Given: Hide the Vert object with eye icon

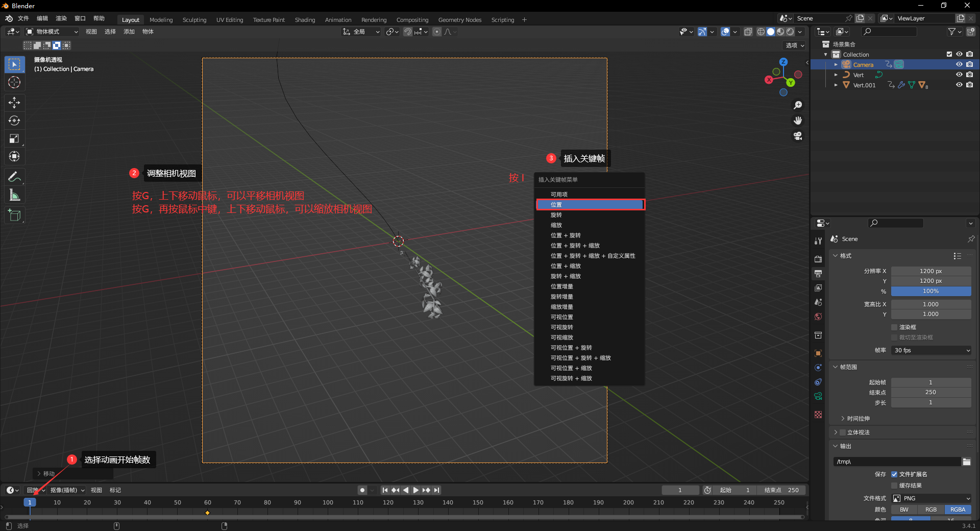Looking at the screenshot, I should [959, 75].
